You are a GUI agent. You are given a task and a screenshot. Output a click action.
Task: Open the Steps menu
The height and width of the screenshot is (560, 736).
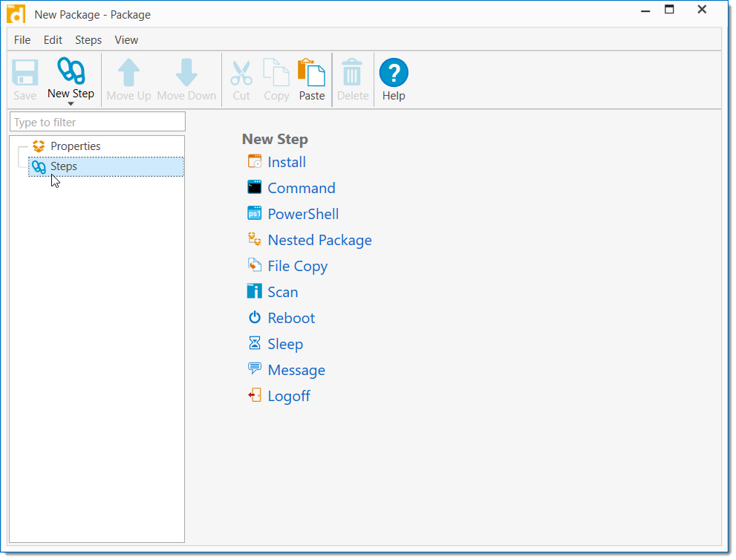click(88, 39)
